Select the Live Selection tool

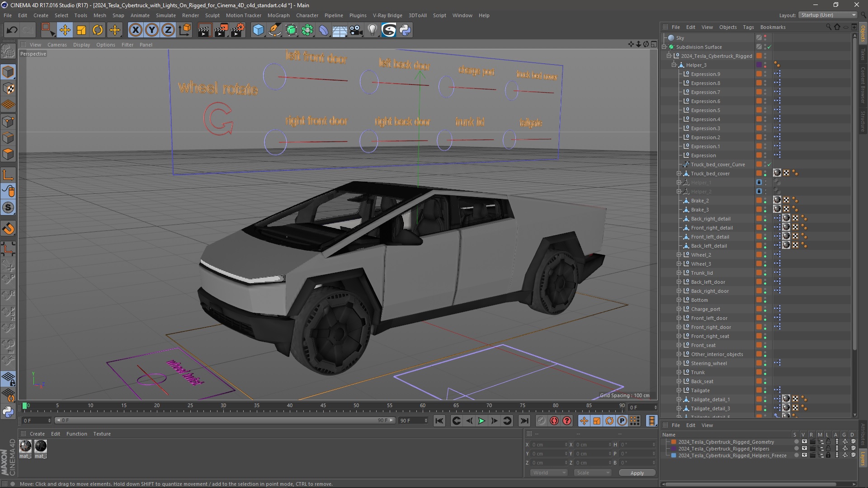pos(48,30)
